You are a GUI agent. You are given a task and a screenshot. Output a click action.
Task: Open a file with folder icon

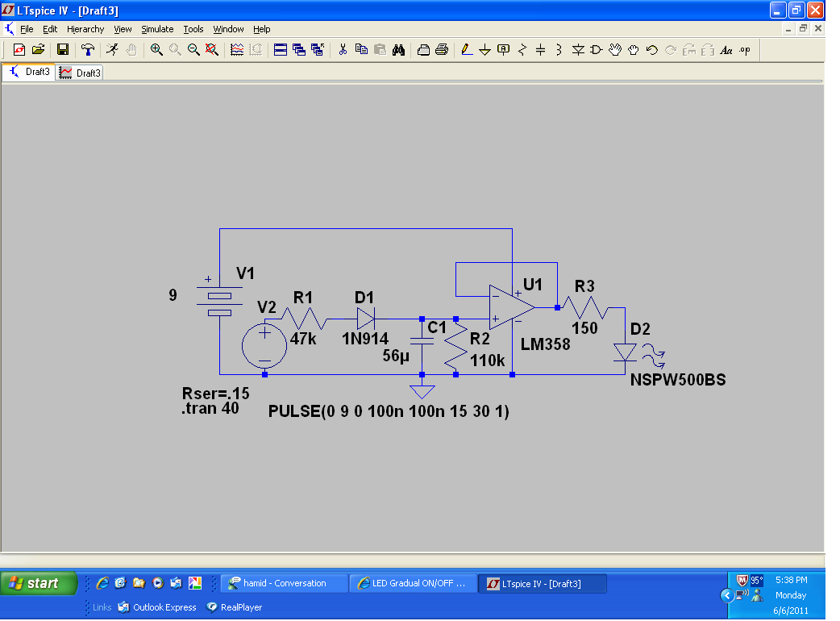[38, 50]
